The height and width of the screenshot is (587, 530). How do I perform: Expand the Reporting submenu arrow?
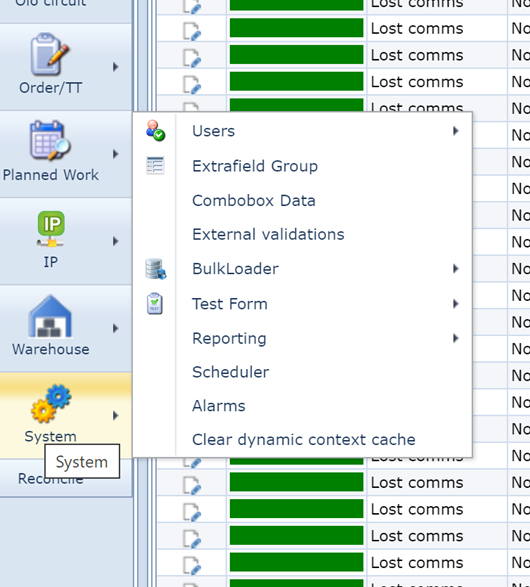(x=456, y=338)
